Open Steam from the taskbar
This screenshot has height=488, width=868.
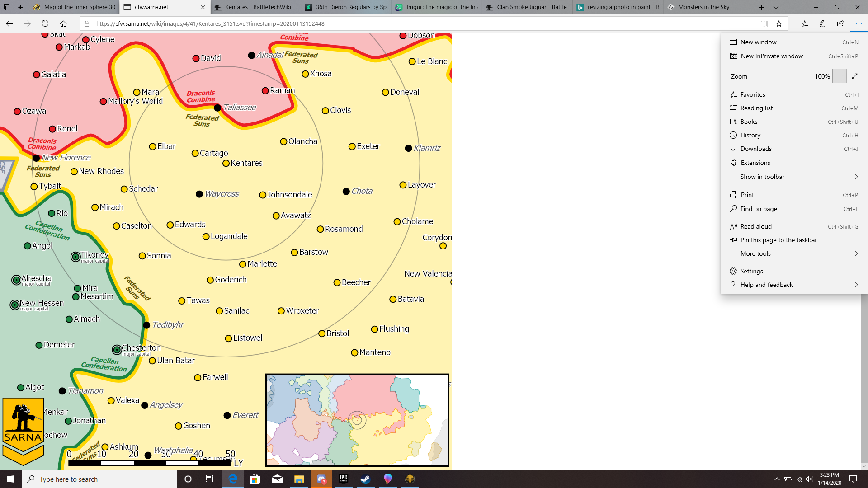click(365, 479)
